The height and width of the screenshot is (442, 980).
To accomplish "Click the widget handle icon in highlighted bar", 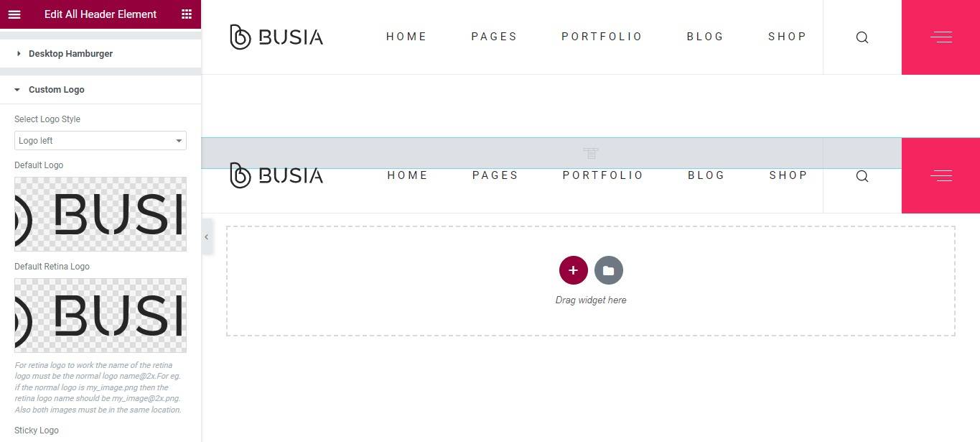I will (590, 153).
